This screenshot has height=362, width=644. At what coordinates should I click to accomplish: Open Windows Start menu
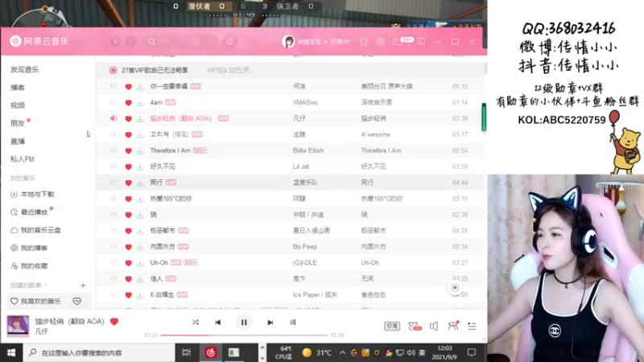[x=11, y=352]
